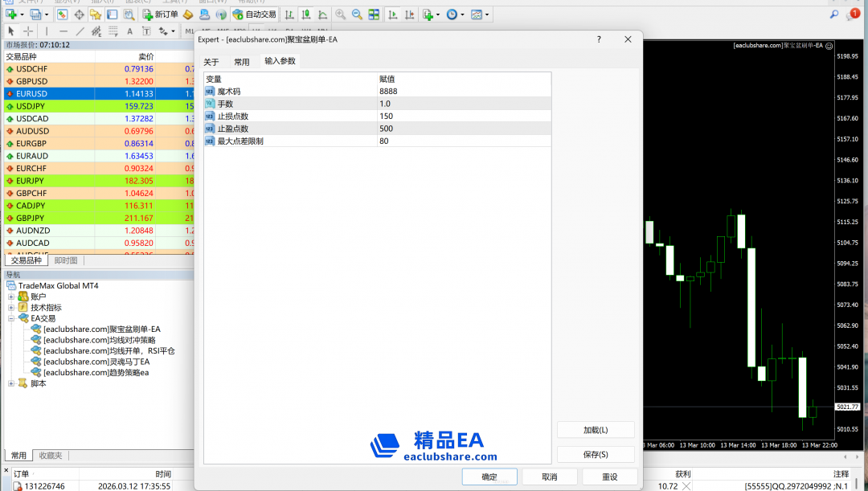Select the trendline drawing tool
Screen dimensions: 868x491
coord(80,31)
